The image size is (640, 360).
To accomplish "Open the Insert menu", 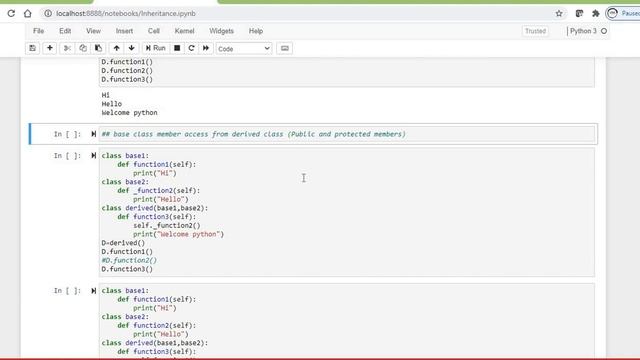I will point(124,31).
